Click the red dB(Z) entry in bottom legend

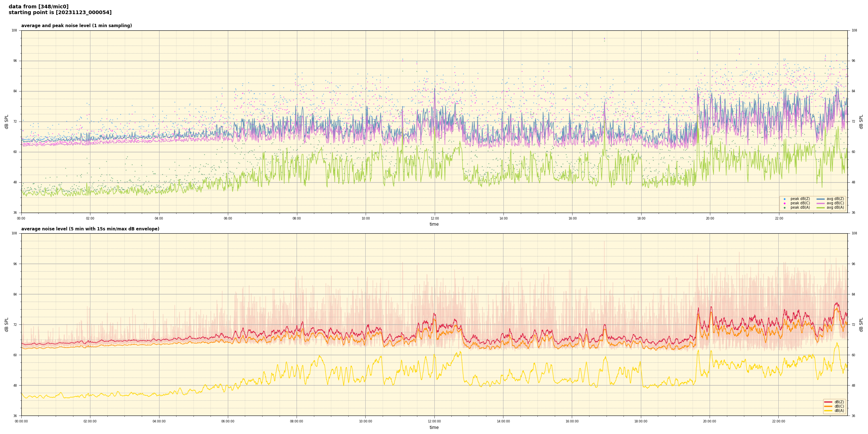click(829, 402)
